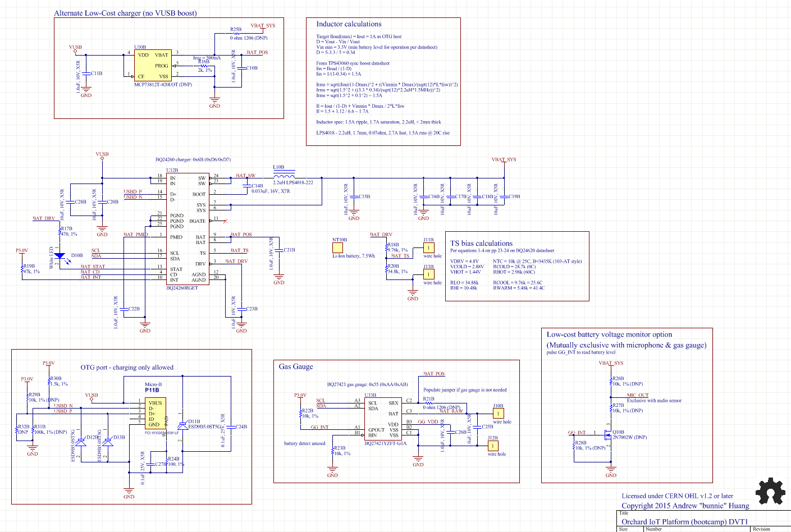Select the U12B BQ24260RGET charger IC
The height and width of the screenshot is (532, 791).
(x=188, y=229)
